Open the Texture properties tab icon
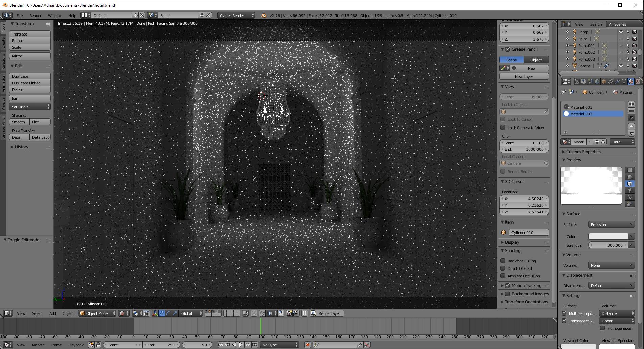The width and height of the screenshot is (644, 349). [x=638, y=82]
